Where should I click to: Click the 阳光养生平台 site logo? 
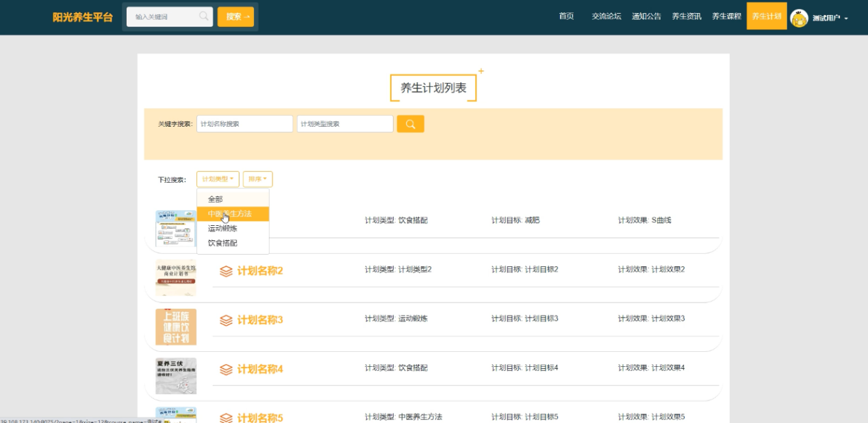tap(83, 17)
